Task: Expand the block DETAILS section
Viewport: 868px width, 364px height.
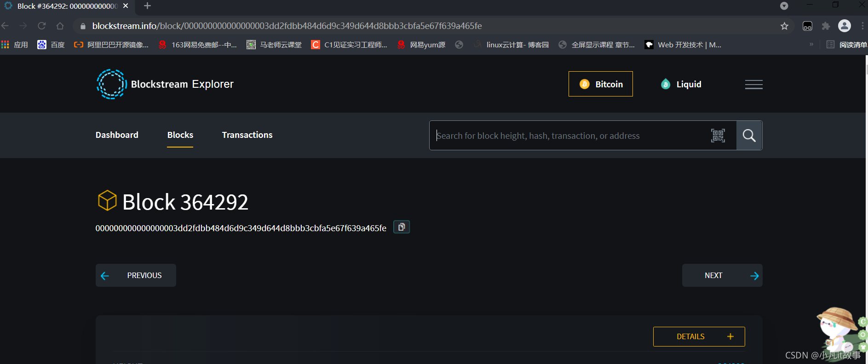Action: point(699,336)
